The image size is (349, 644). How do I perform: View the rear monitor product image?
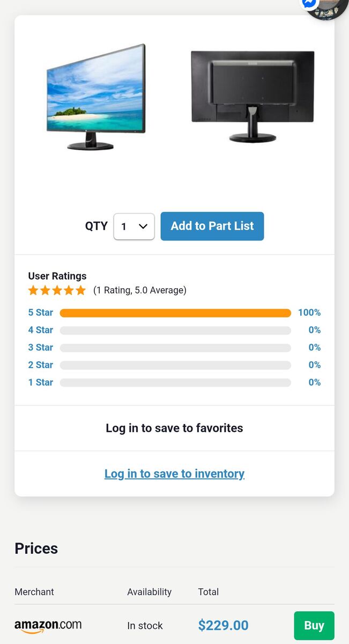click(x=253, y=97)
